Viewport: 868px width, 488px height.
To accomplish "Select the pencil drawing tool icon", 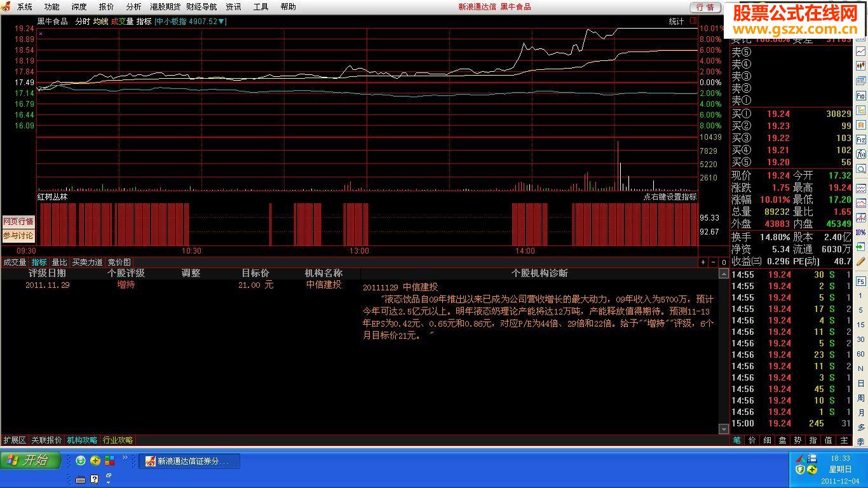I will 861,261.
